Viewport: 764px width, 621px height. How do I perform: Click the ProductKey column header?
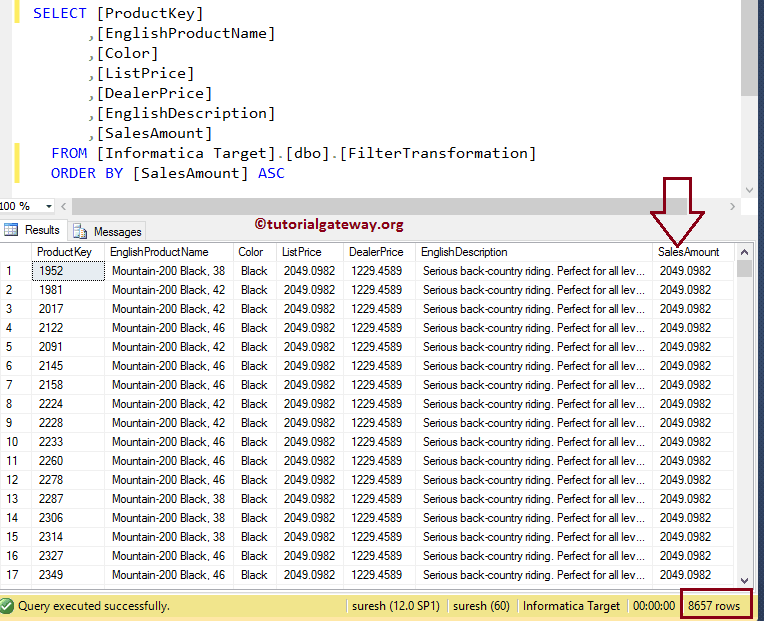[x=68, y=252]
